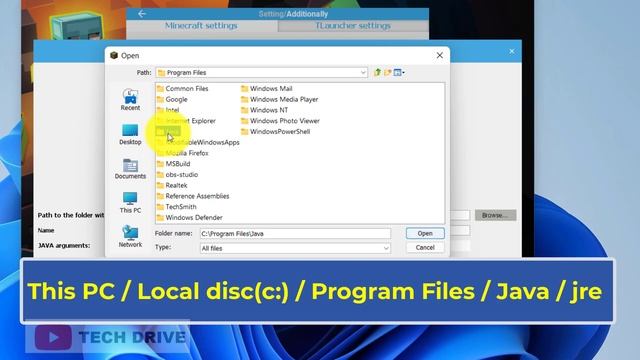Open view menu icon in toolbar
This screenshot has width=640, height=360.
(x=399, y=72)
